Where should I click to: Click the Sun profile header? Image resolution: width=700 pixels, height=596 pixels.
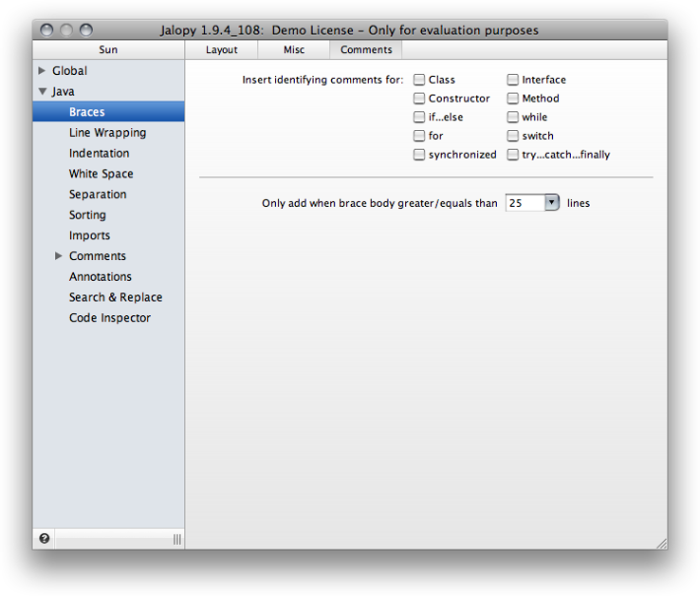coord(108,50)
